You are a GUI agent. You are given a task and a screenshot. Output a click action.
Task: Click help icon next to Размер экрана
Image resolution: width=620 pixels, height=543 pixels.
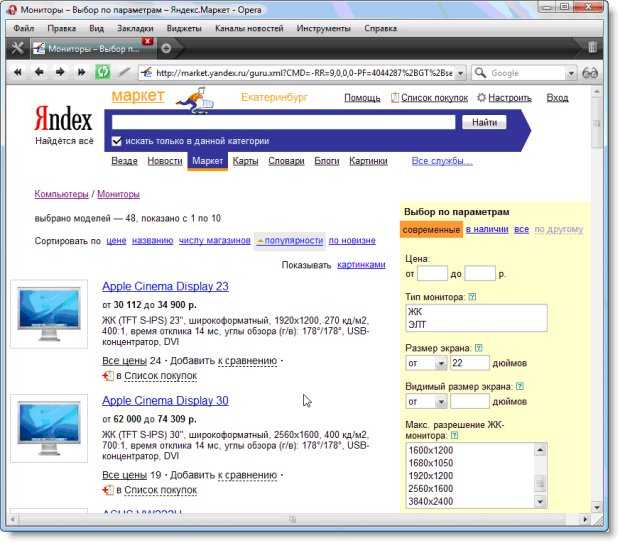coord(478,348)
